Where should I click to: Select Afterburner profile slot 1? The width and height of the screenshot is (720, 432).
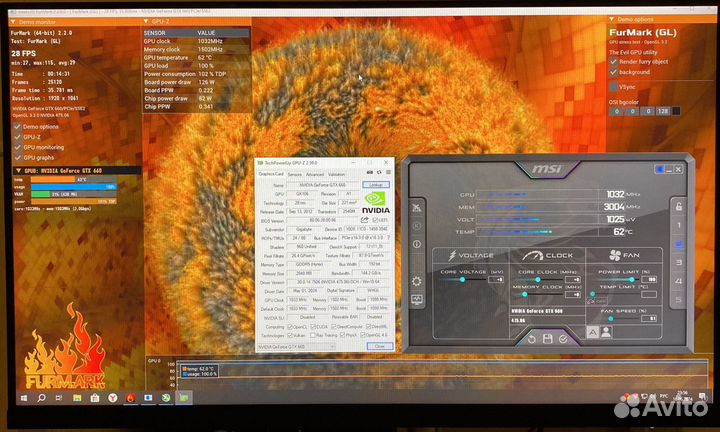679,225
